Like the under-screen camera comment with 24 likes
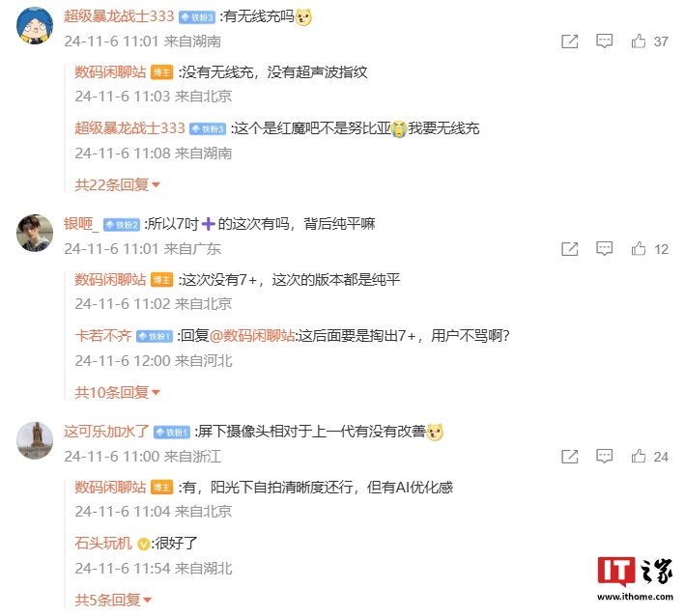 tap(639, 457)
